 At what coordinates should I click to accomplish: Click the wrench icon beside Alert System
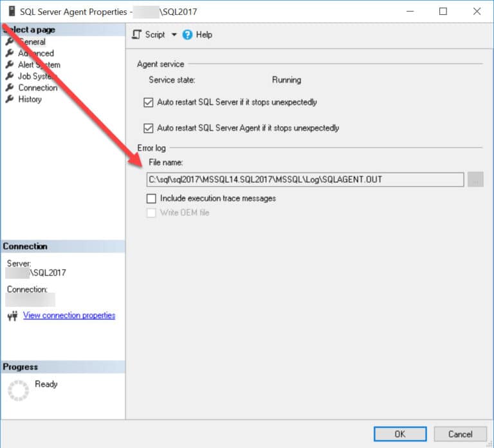(x=10, y=65)
